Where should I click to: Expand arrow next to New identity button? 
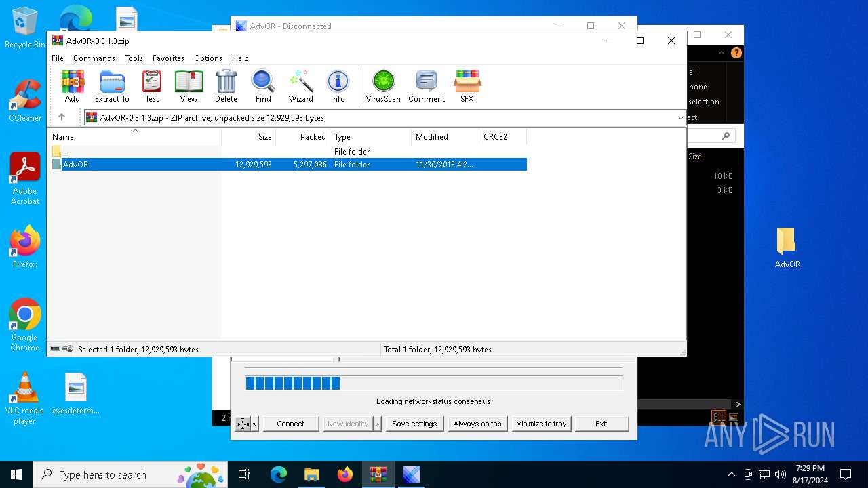coord(378,424)
